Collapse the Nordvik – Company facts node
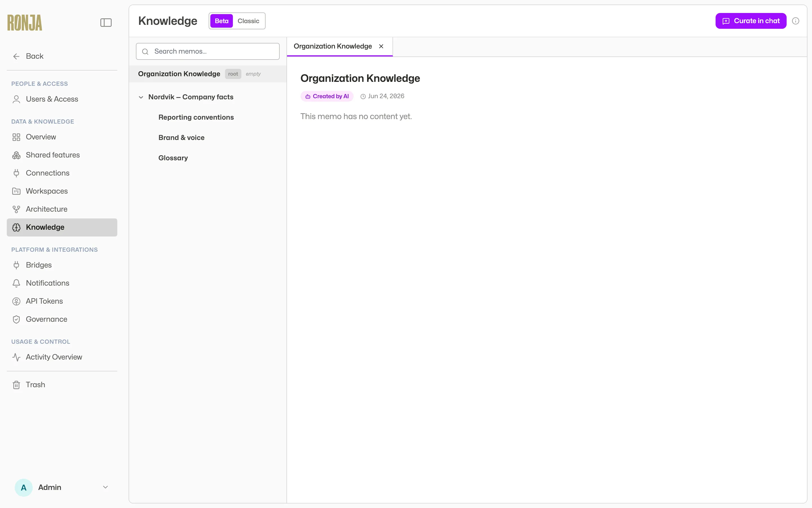 click(141, 97)
